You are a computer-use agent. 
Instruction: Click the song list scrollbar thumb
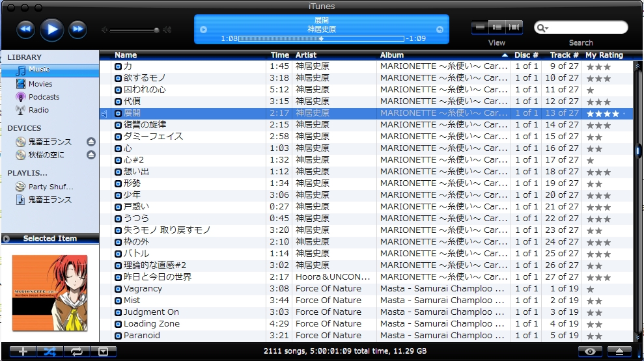[638, 150]
